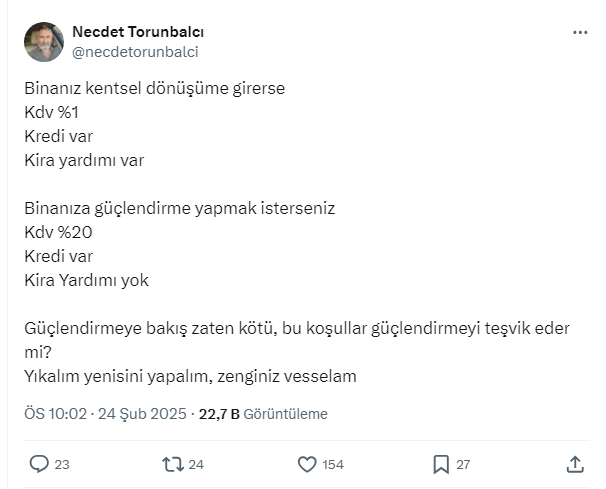This screenshot has height=489, width=606.
Task: Bookmark this tweet using the bookmark icon
Action: (441, 464)
